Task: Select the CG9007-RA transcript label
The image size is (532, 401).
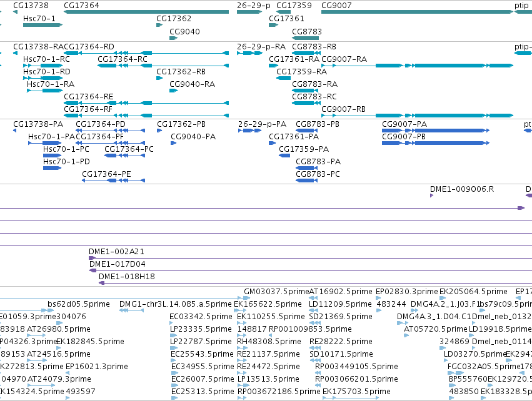Action: point(344,59)
